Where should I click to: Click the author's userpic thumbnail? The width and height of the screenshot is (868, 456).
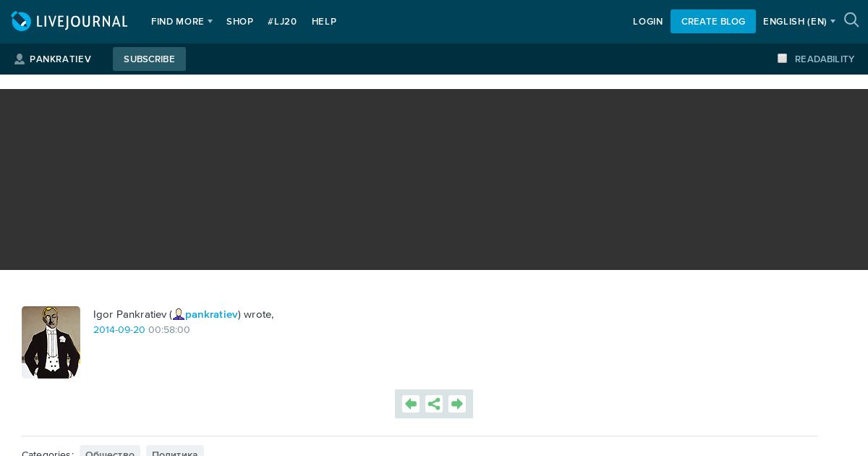tap(51, 342)
